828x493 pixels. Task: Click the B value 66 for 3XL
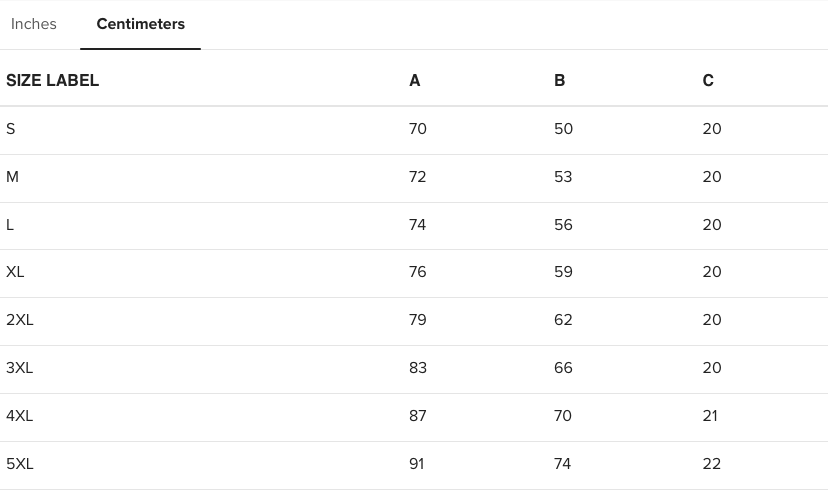point(563,368)
